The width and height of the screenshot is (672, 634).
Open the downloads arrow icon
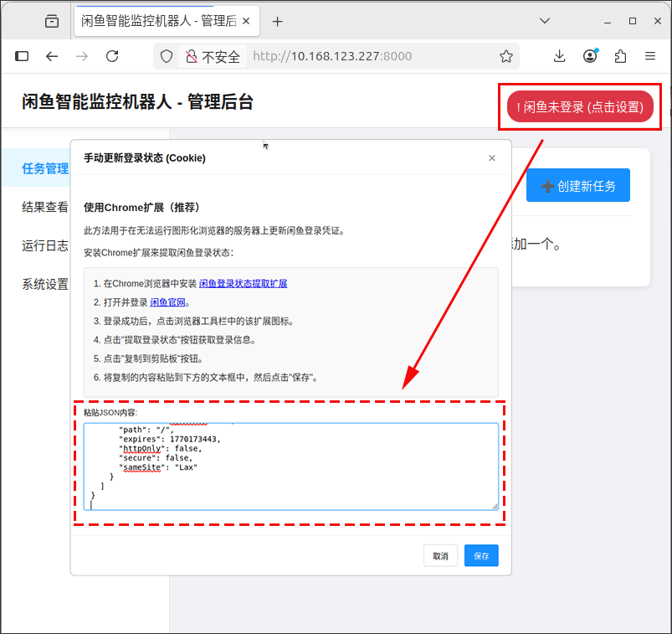click(x=559, y=56)
